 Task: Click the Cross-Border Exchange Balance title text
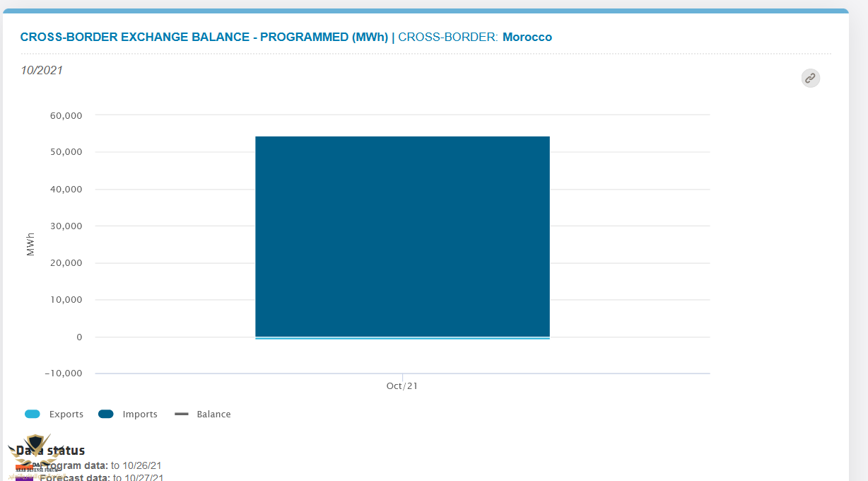pyautogui.click(x=204, y=37)
